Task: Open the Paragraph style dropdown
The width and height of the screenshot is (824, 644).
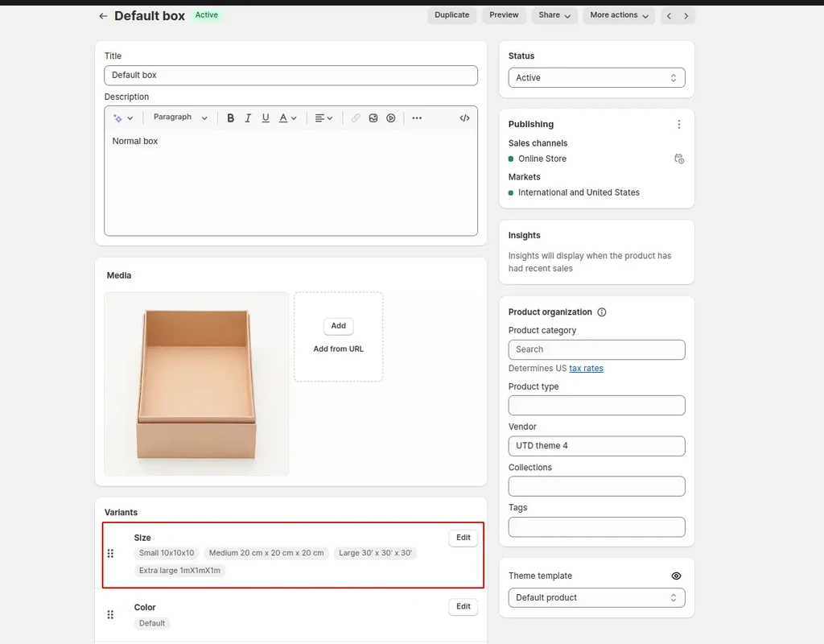Action: (180, 118)
